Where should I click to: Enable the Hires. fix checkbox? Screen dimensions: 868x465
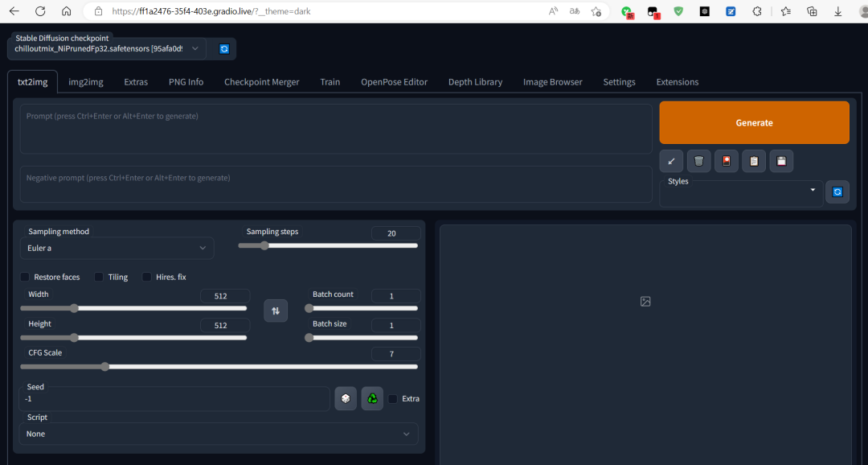tap(147, 277)
